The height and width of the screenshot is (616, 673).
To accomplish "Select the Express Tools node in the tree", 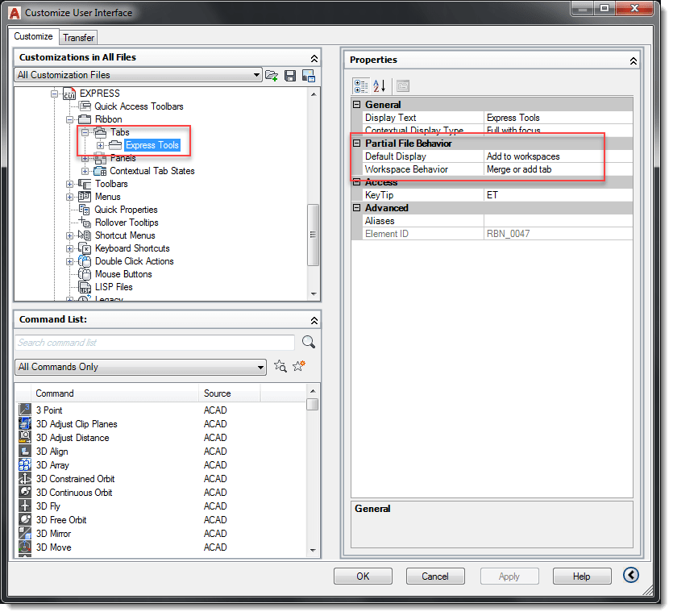I will click(152, 145).
